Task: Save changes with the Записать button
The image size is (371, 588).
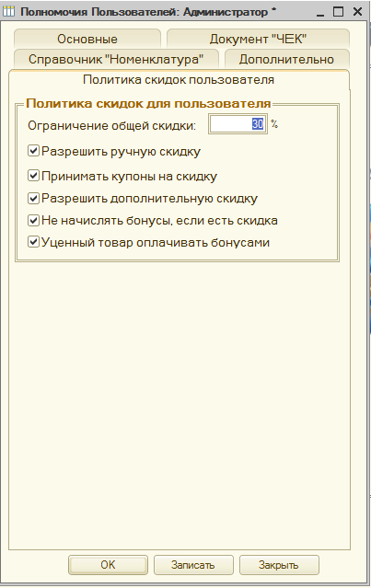Action: click(193, 565)
